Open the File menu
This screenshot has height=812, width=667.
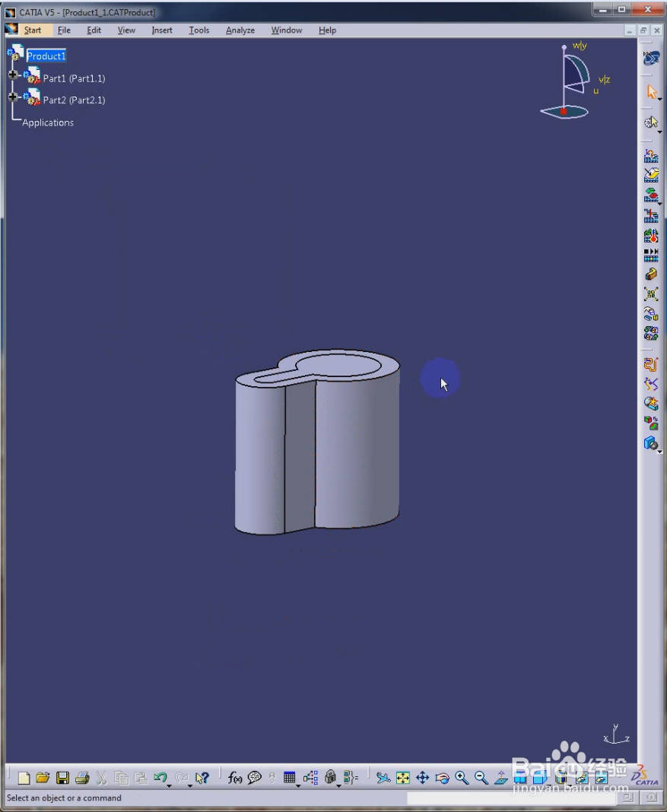[x=64, y=30]
